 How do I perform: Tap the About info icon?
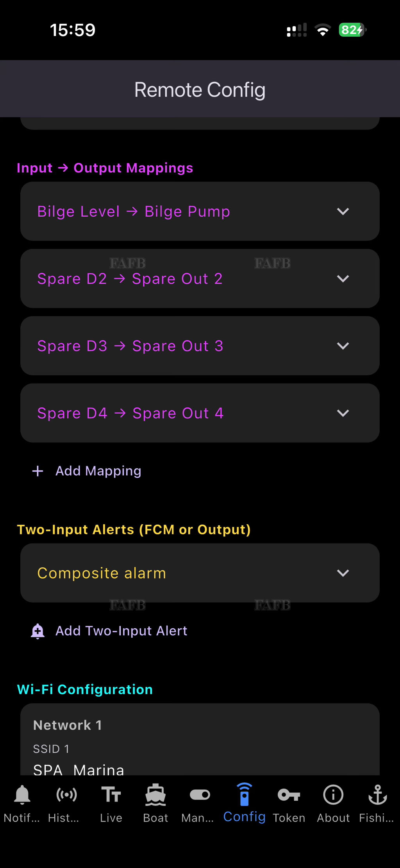pos(333,795)
